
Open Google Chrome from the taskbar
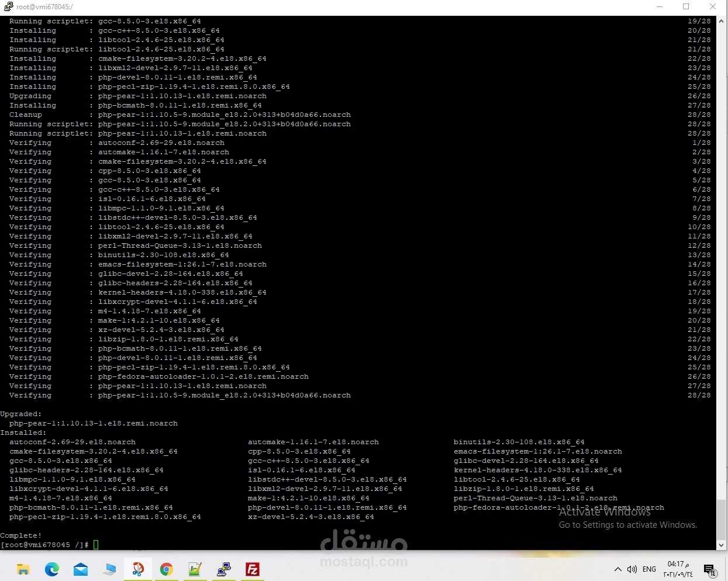(x=167, y=569)
